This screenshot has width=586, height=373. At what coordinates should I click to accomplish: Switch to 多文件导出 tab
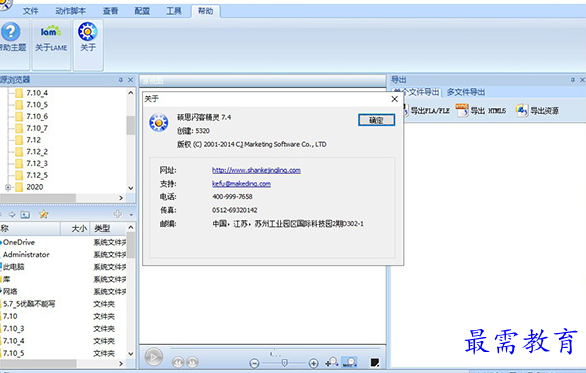pos(466,92)
